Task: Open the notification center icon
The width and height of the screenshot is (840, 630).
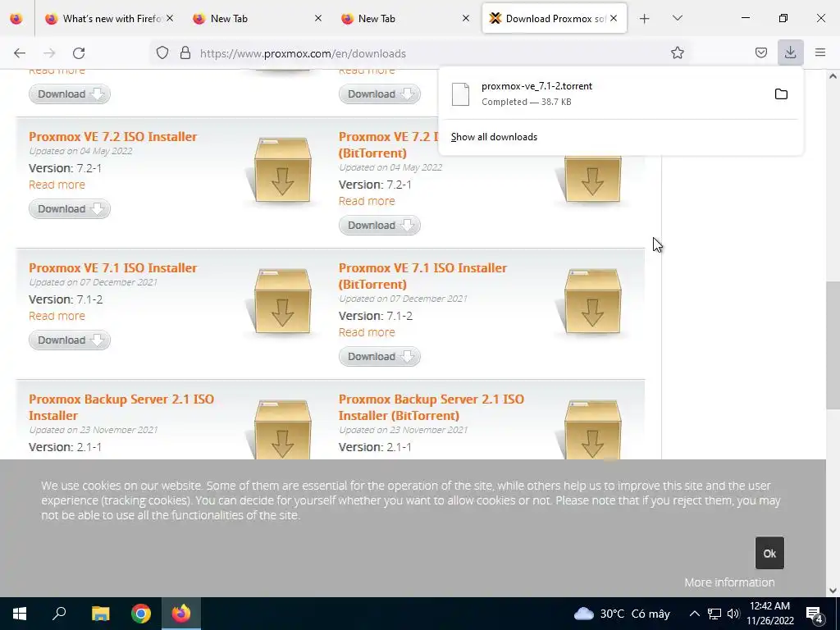Action: [x=815, y=614]
